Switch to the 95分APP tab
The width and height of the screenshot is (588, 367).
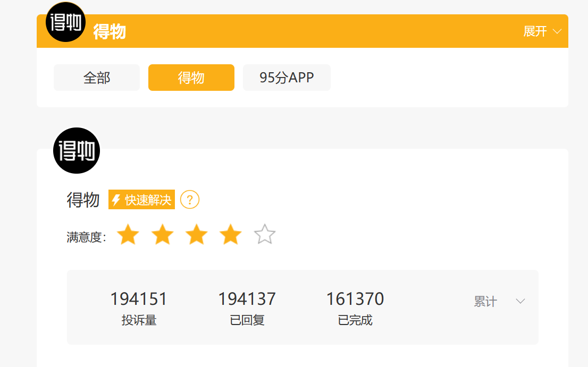click(287, 78)
